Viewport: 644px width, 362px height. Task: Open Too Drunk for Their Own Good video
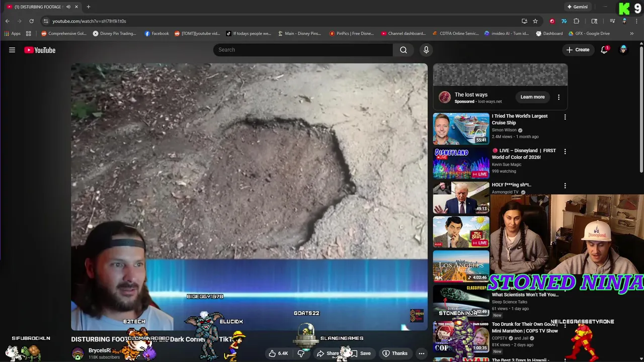point(525,327)
